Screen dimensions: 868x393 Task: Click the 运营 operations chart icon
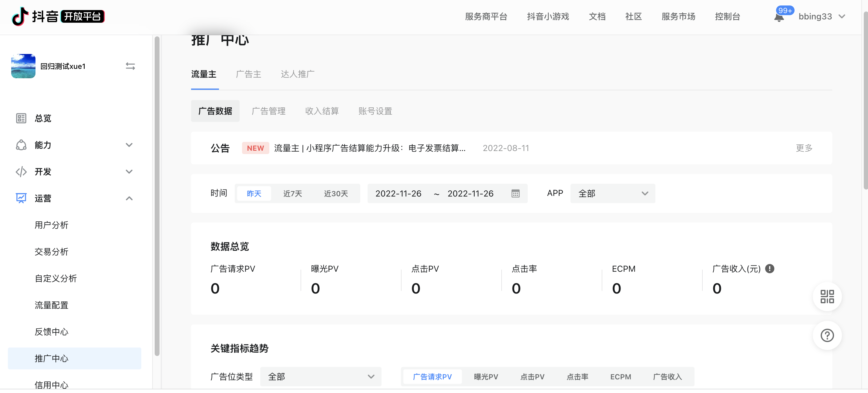point(21,198)
